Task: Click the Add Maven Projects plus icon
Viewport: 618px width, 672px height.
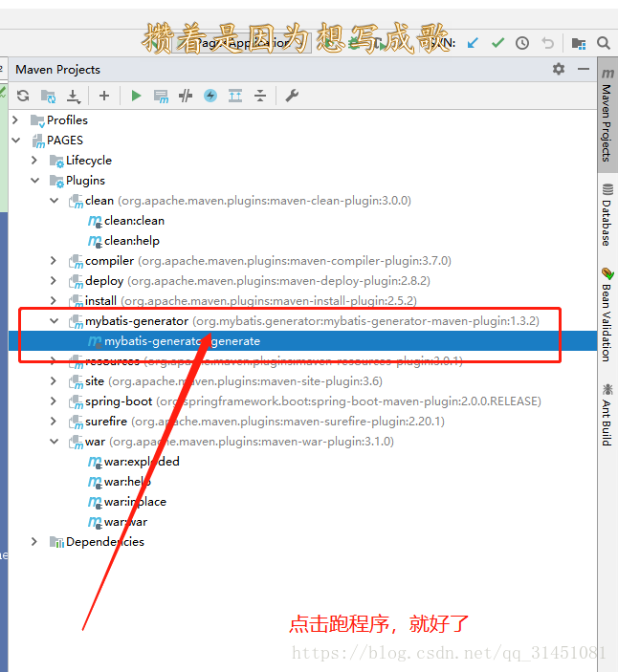Action: tap(104, 96)
